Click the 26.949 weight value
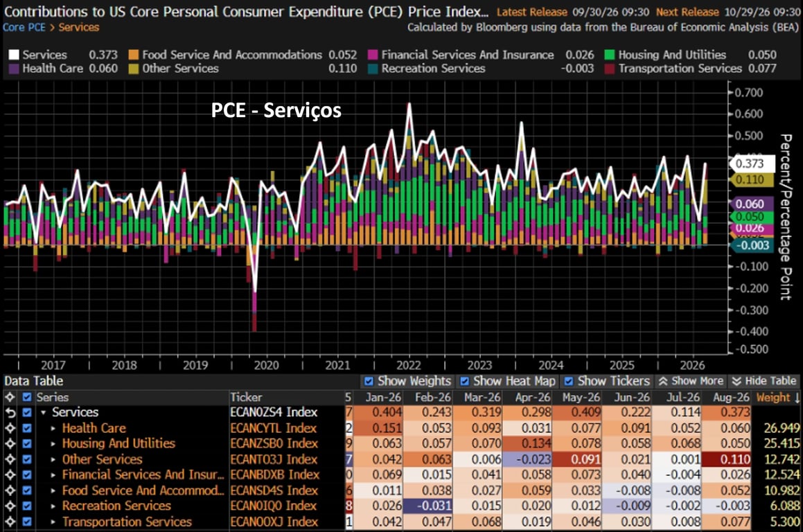 (x=782, y=428)
